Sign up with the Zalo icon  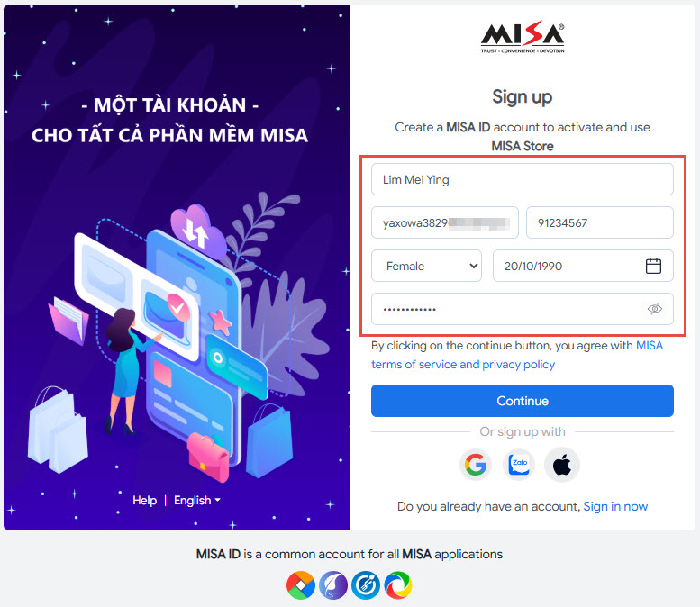click(x=519, y=465)
